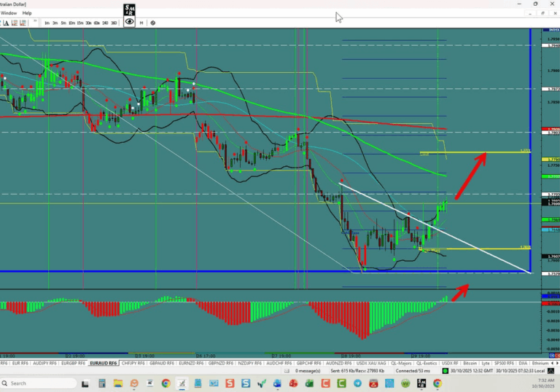560x392 pixels.
Task: Open the EURNZD RF6 tab
Action: [191, 363]
